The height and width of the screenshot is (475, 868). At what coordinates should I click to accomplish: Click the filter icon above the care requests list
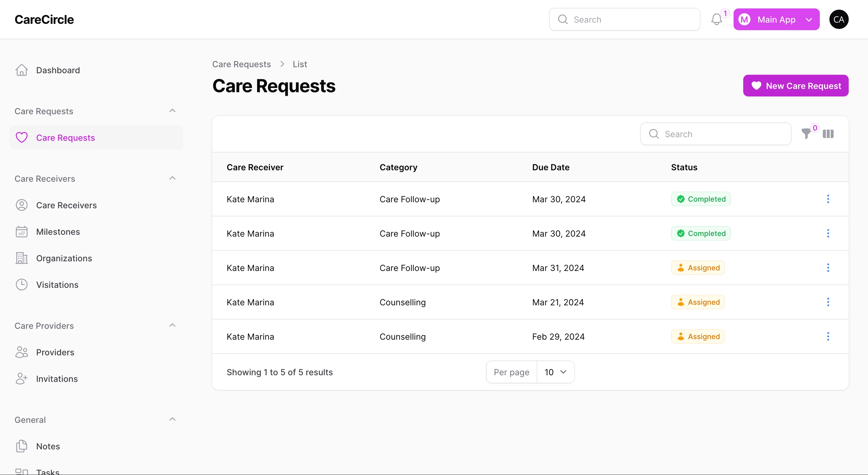pyautogui.click(x=807, y=134)
